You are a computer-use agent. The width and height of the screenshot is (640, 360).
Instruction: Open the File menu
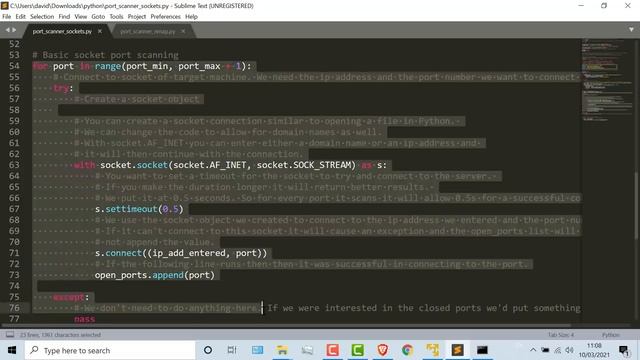tap(7, 17)
